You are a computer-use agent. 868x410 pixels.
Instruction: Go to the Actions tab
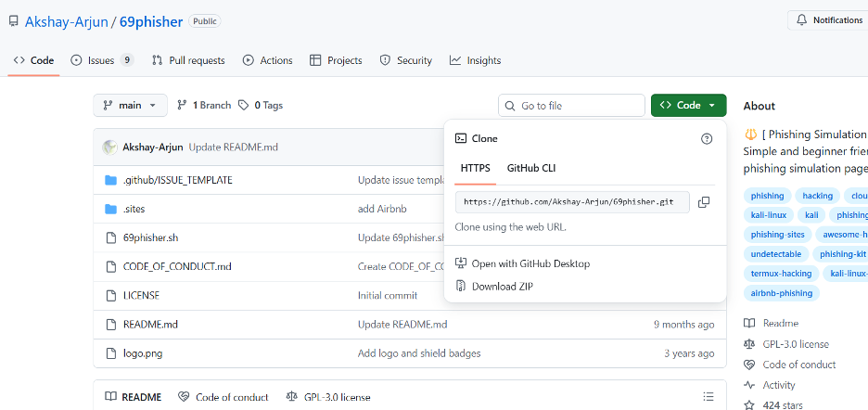[x=268, y=60]
